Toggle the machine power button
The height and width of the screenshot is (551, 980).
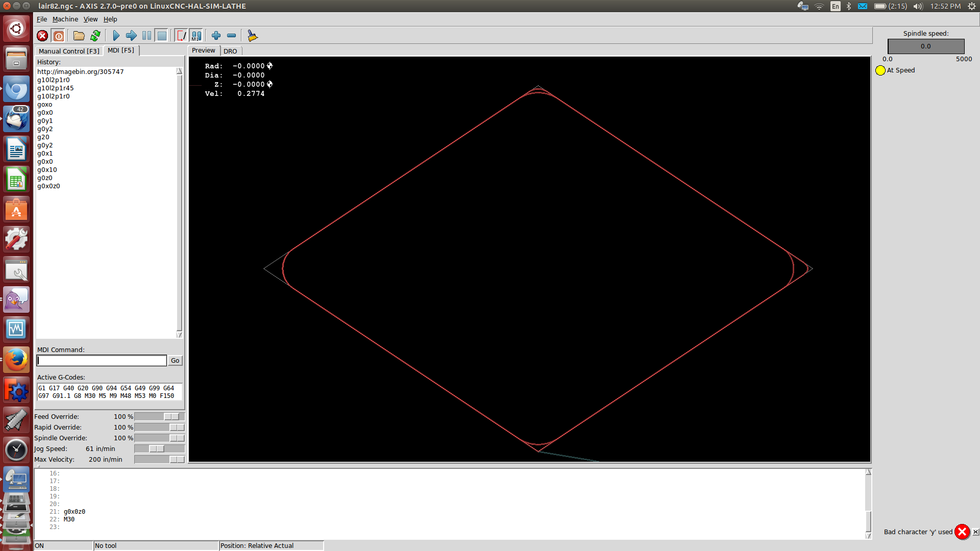click(59, 36)
